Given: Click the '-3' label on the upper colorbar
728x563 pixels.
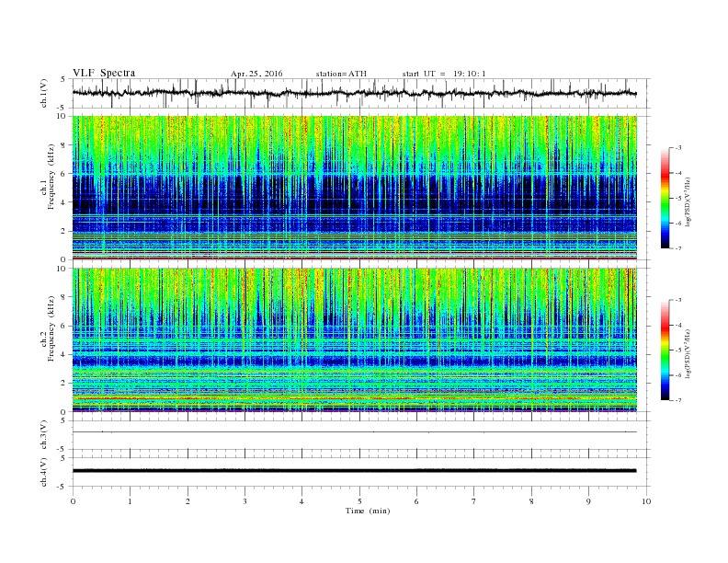Looking at the screenshot, I should point(677,148).
